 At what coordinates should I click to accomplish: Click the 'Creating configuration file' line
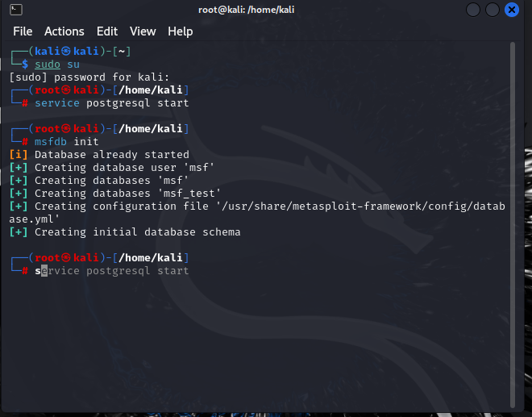click(257, 206)
